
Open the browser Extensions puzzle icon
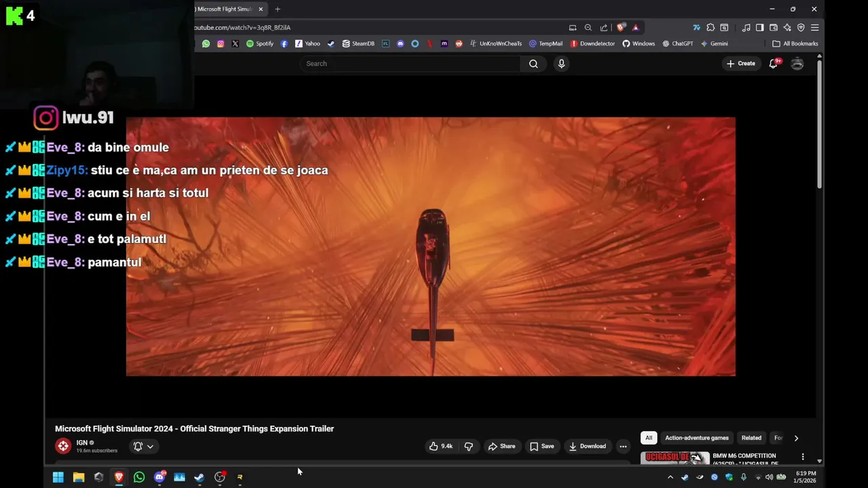pyautogui.click(x=710, y=28)
